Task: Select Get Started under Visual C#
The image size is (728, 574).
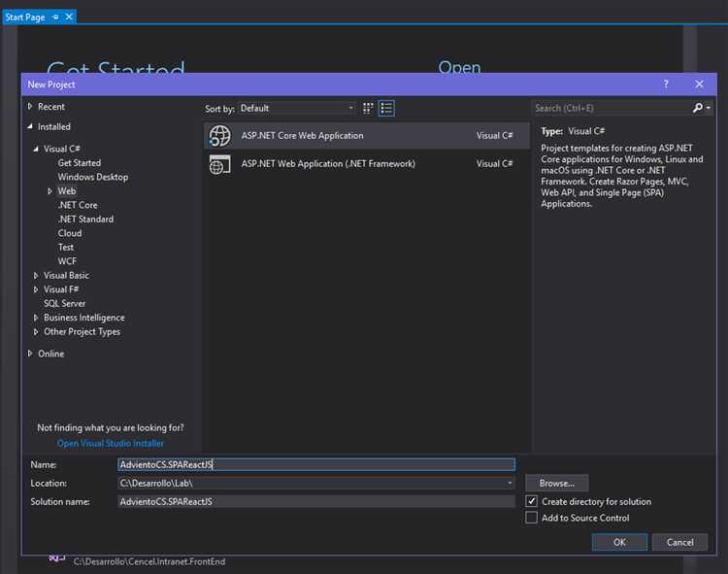Action: tap(80, 163)
